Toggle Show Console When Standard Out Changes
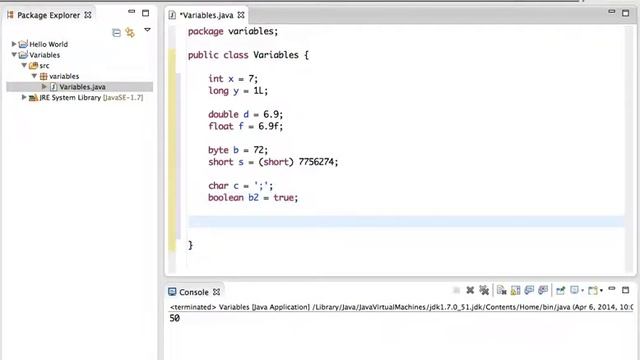This screenshot has height=360, width=640. click(529, 290)
